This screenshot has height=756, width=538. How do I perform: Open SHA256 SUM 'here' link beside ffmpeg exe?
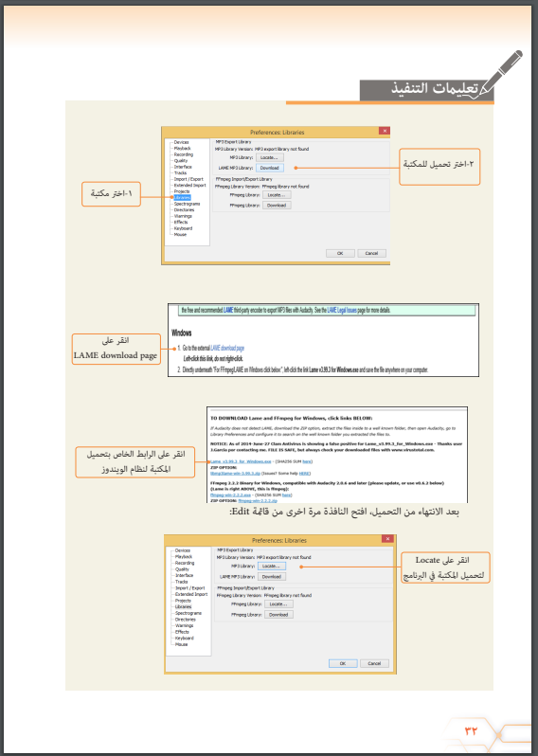coord(287,495)
